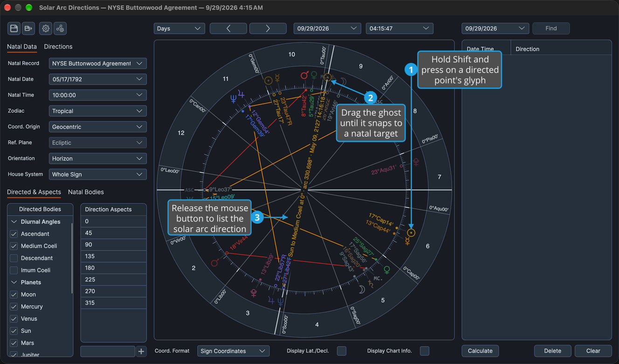The height and width of the screenshot is (364, 619).
Task: Uncheck the Ascendant checkbox
Action: pyautogui.click(x=14, y=234)
